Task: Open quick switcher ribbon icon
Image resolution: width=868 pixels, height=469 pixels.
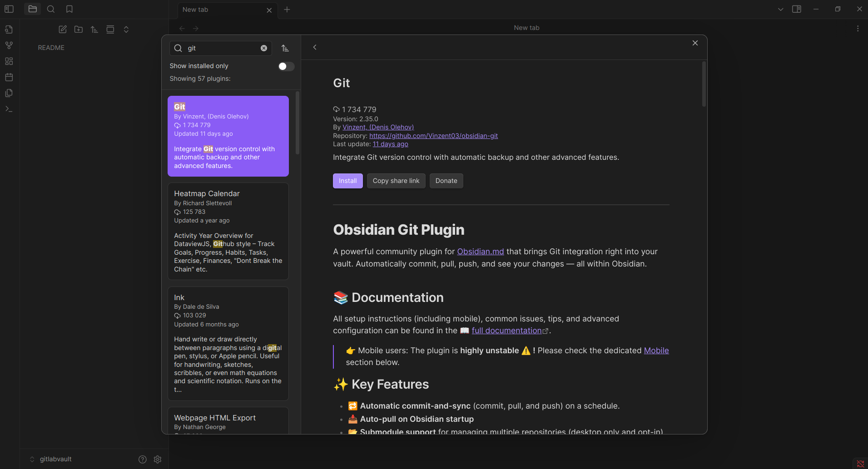Action: pyautogui.click(x=9, y=30)
